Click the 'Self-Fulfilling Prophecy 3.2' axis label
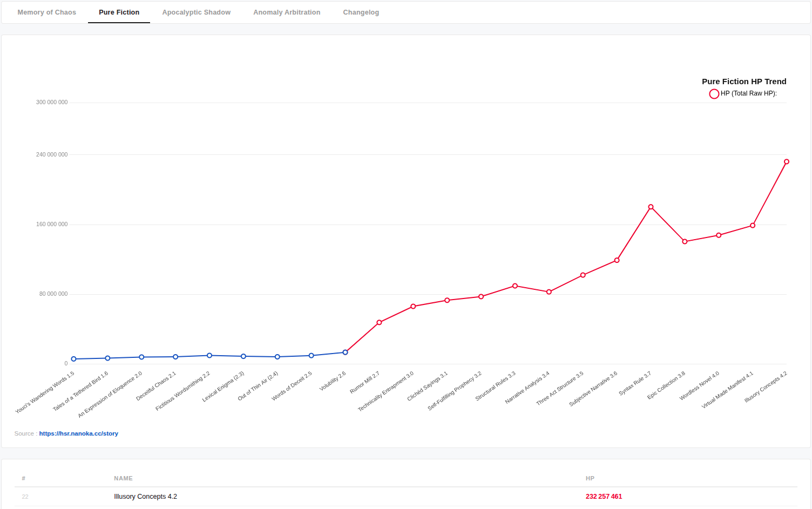This screenshot has width=812, height=509. [455, 391]
